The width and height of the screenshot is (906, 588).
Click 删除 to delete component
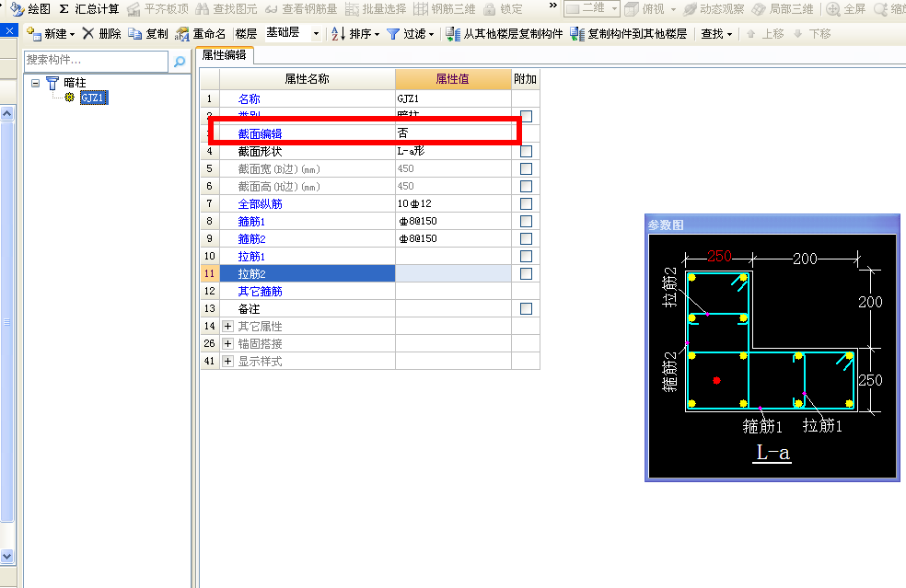[x=101, y=33]
